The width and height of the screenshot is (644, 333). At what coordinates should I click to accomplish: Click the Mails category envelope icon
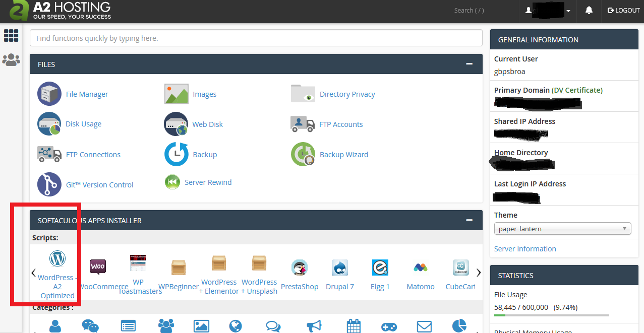(425, 326)
